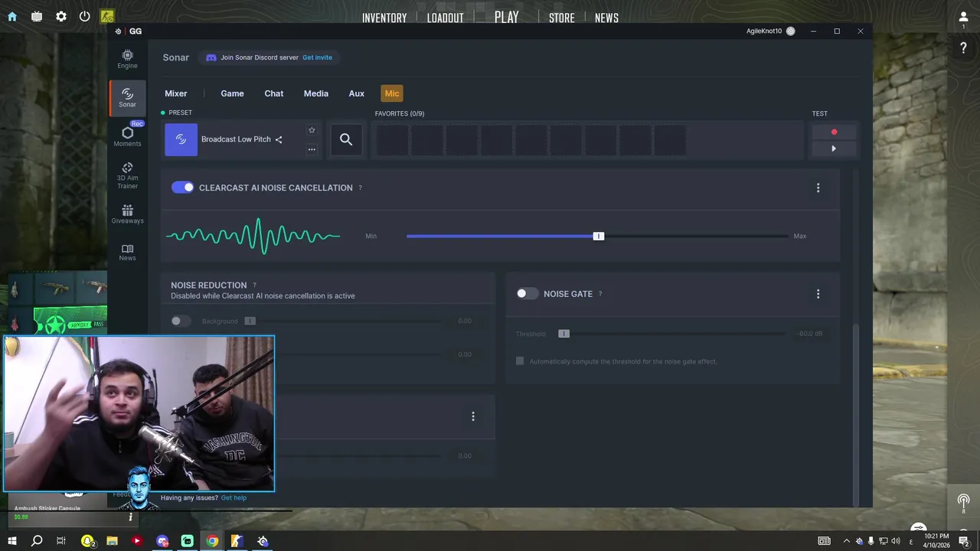Viewport: 980px width, 551px height.
Task: Open Discord from the taskbar
Action: pyautogui.click(x=162, y=541)
